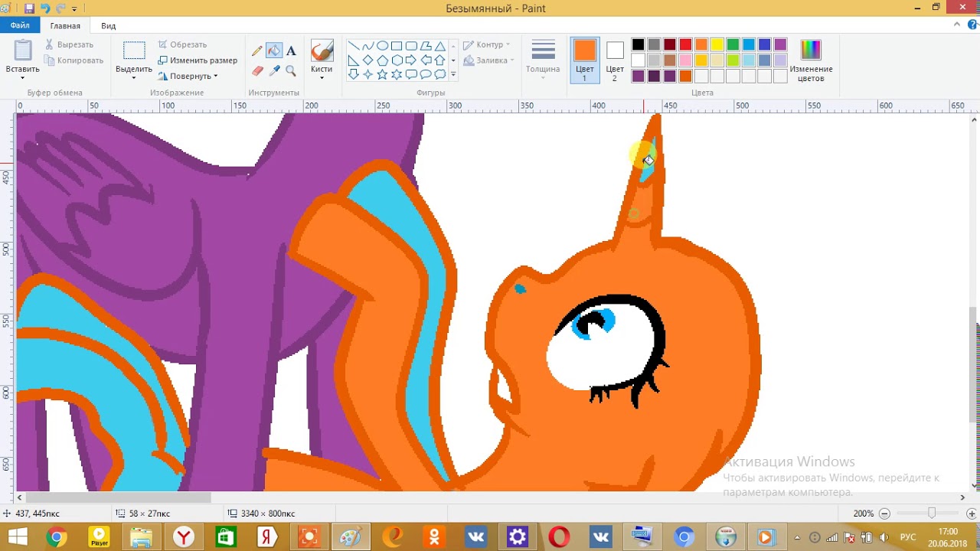Select Color 1 (Цвет 1) box

point(584,60)
